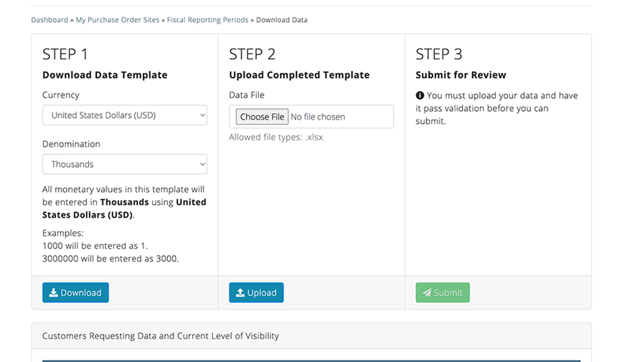This screenshot has width=644, height=362.
Task: Open the Currency dropdown showing United States Dollars
Action: tap(124, 115)
